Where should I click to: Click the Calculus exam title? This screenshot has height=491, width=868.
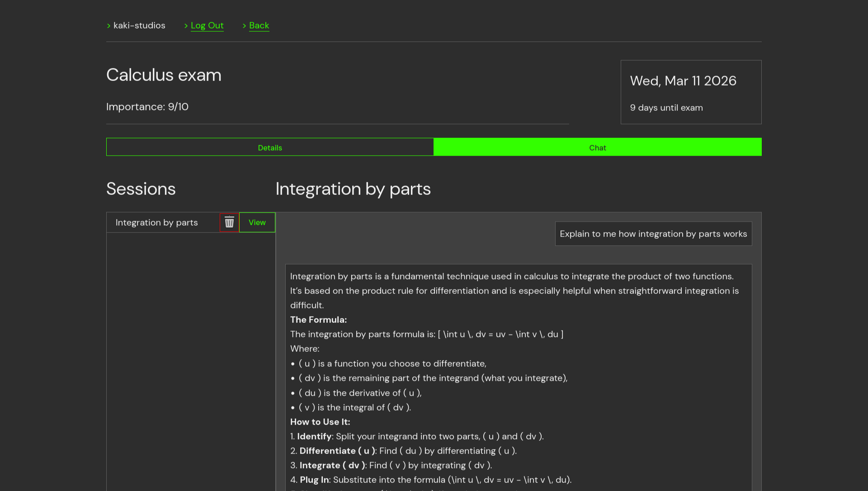164,75
